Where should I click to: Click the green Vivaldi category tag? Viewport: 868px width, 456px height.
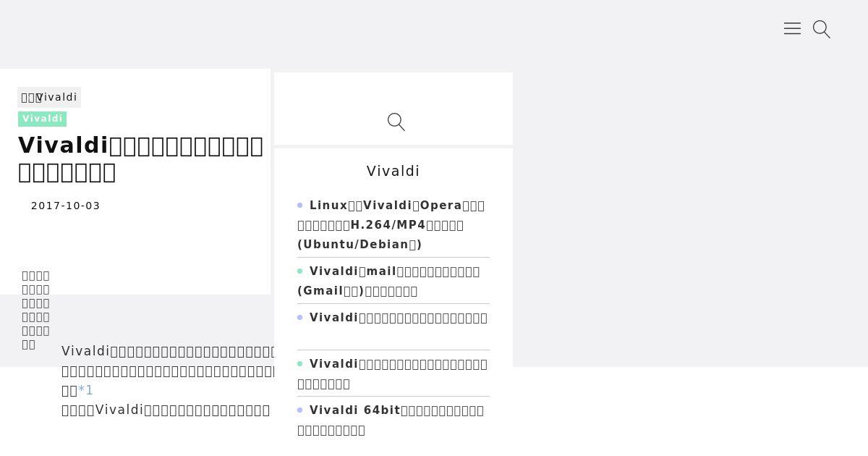(43, 119)
